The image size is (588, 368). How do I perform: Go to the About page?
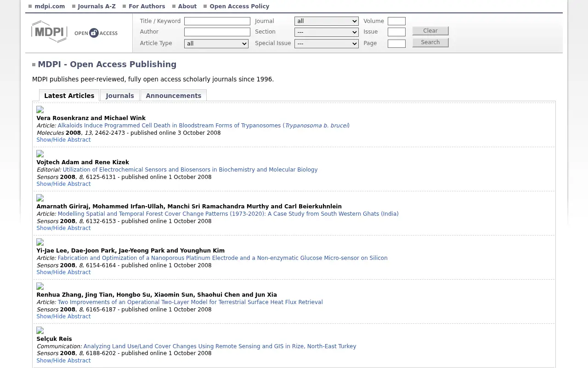point(187,6)
